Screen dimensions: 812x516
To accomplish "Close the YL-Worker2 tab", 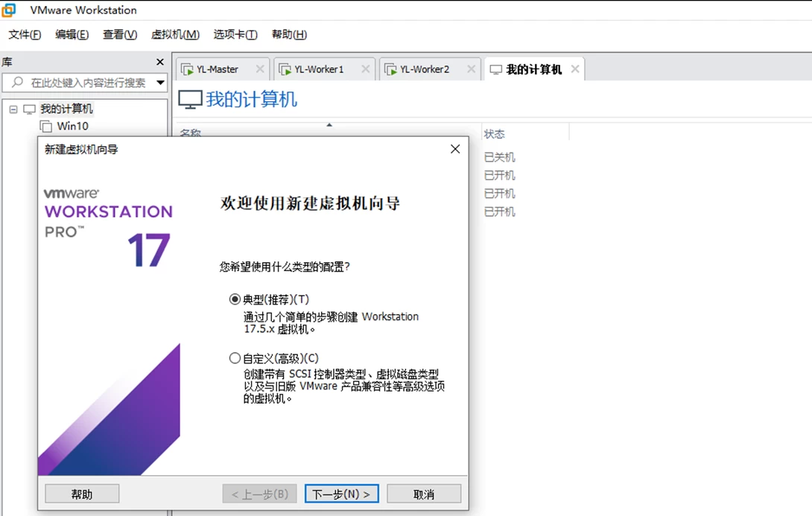I will click(472, 69).
